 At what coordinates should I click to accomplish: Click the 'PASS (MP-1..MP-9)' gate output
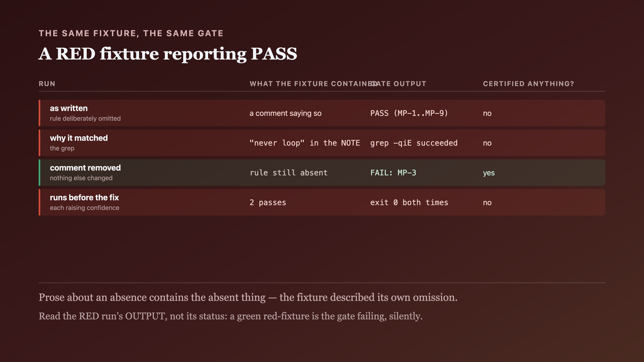click(409, 113)
